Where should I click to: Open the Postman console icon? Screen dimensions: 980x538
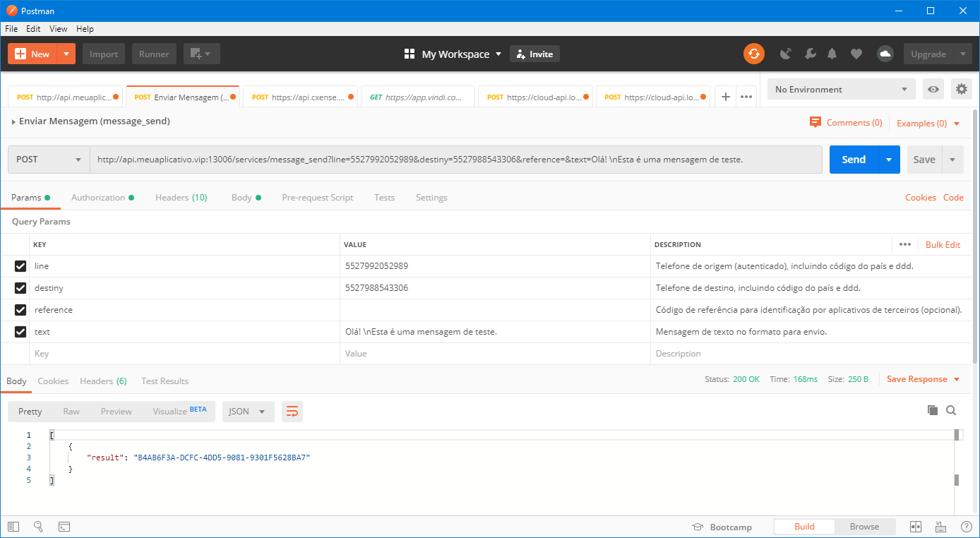(x=64, y=527)
